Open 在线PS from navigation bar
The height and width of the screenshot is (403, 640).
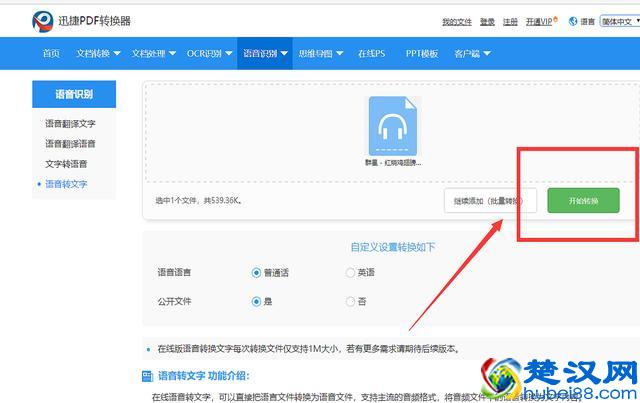coord(371,53)
